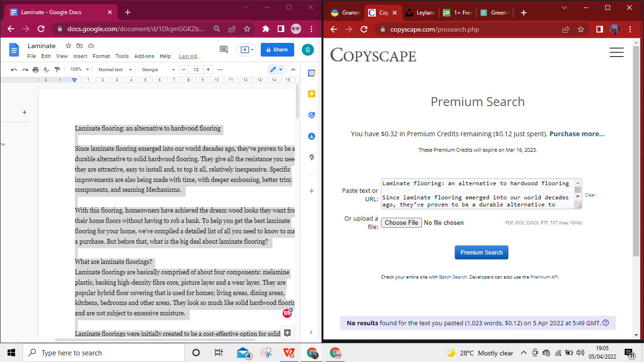Open the Format menu

pos(101,56)
